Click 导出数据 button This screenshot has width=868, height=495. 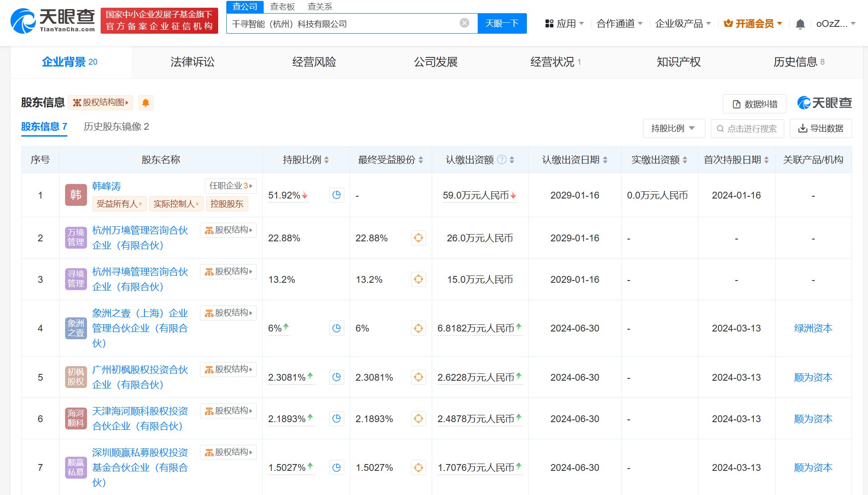pos(820,128)
